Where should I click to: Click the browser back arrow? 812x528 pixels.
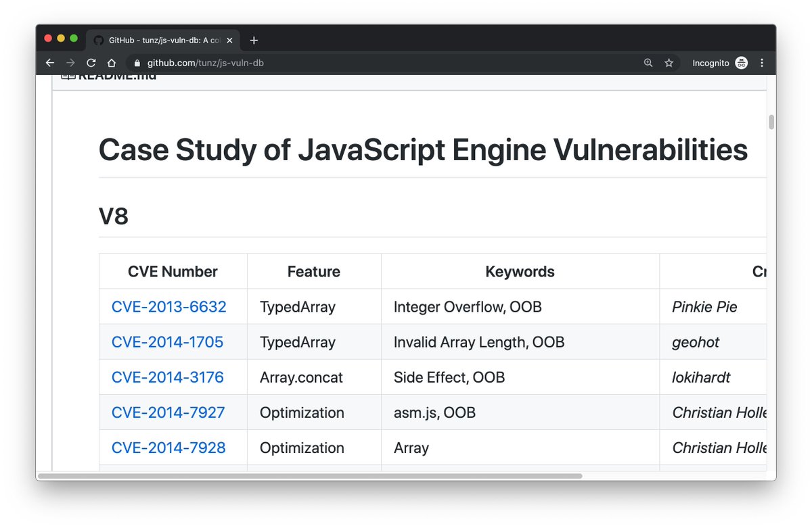50,63
